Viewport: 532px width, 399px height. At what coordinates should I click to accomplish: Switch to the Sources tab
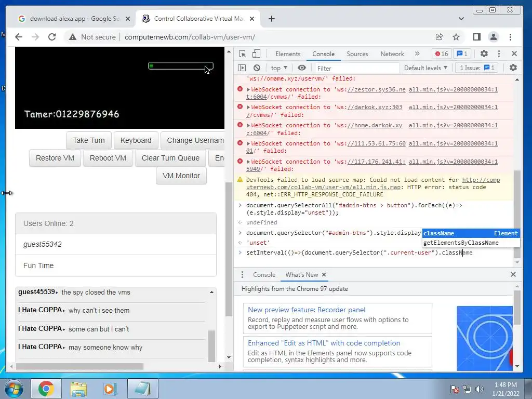[x=357, y=54]
